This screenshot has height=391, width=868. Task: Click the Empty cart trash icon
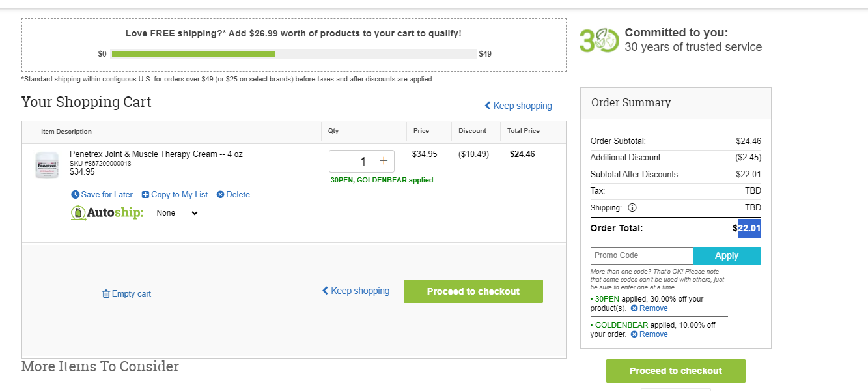106,294
